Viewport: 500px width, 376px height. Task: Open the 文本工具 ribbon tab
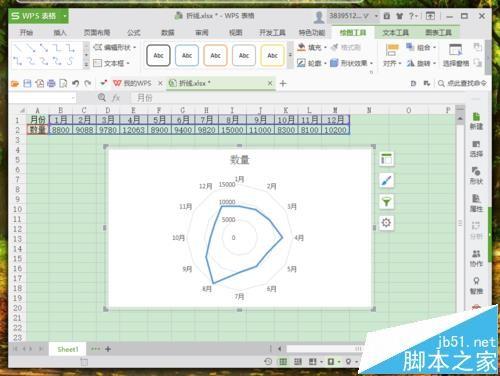pyautogui.click(x=396, y=32)
